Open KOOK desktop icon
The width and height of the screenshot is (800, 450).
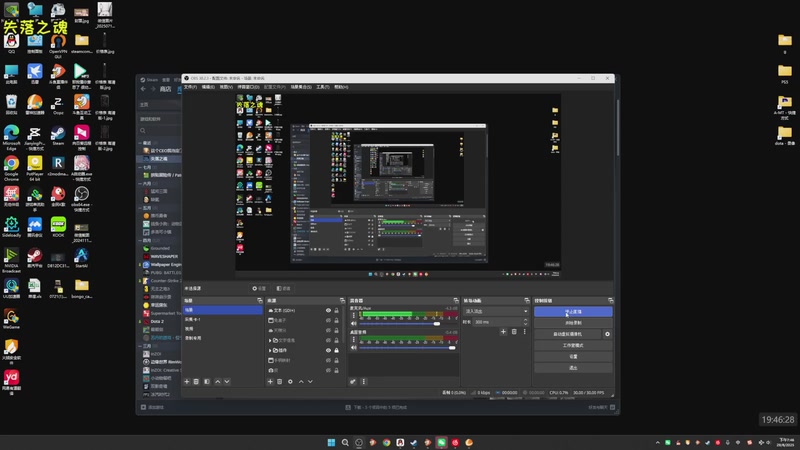point(58,227)
